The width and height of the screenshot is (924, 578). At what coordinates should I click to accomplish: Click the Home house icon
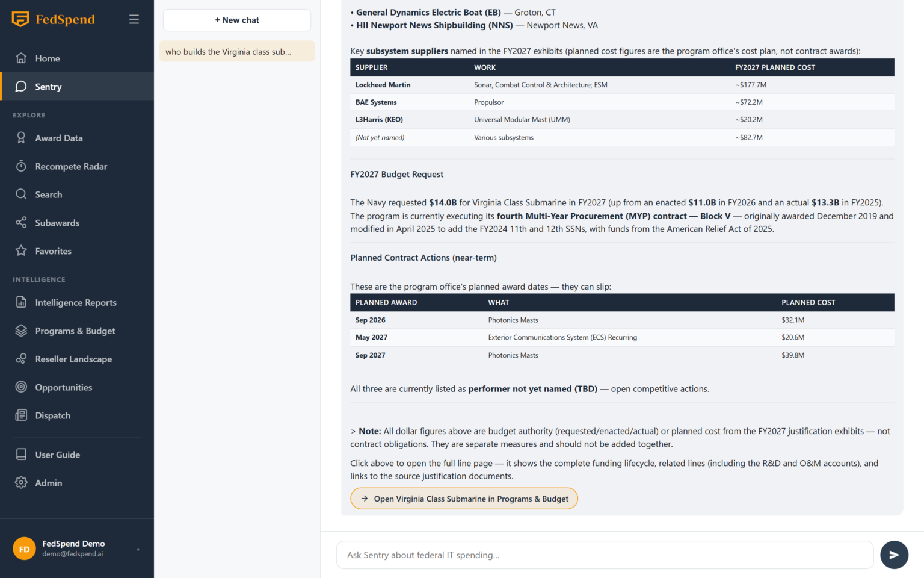coord(21,58)
